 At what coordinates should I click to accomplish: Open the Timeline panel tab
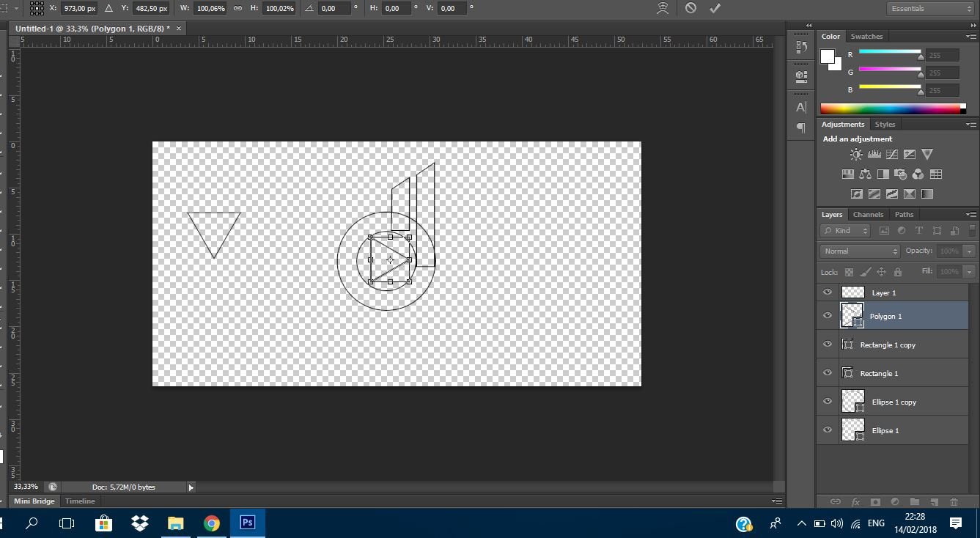pyautogui.click(x=80, y=501)
